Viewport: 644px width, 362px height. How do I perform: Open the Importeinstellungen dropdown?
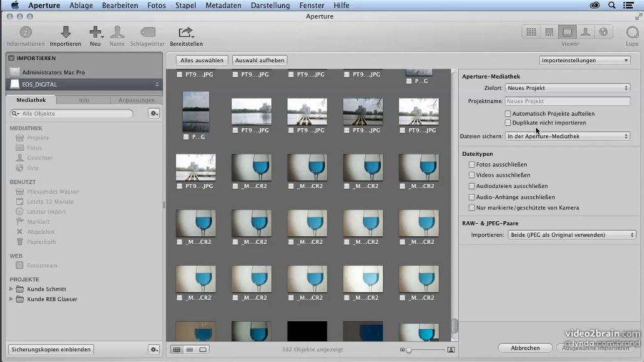(584, 60)
